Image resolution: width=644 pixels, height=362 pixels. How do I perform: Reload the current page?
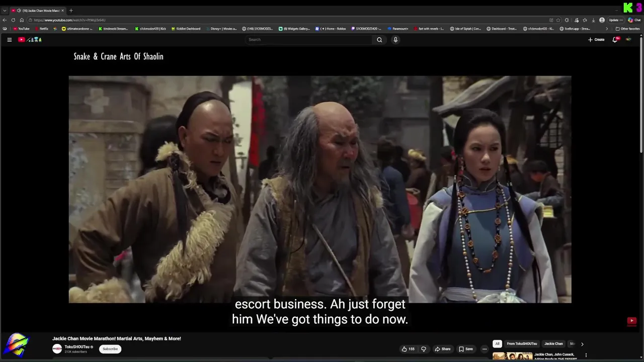coord(13,20)
